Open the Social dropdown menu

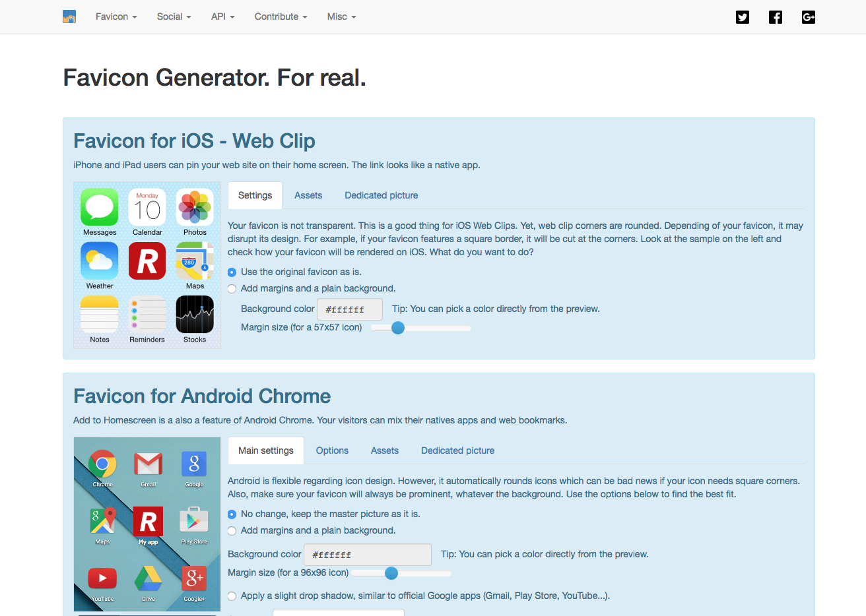point(174,16)
